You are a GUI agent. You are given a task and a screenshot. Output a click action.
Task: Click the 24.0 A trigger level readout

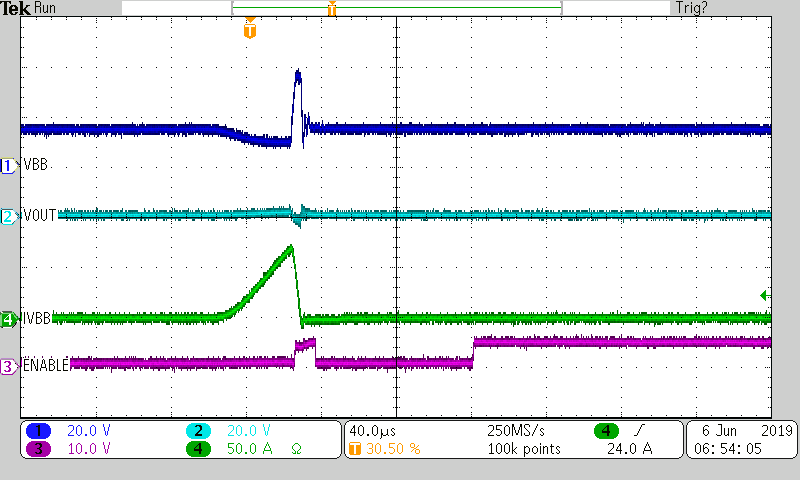(x=630, y=449)
